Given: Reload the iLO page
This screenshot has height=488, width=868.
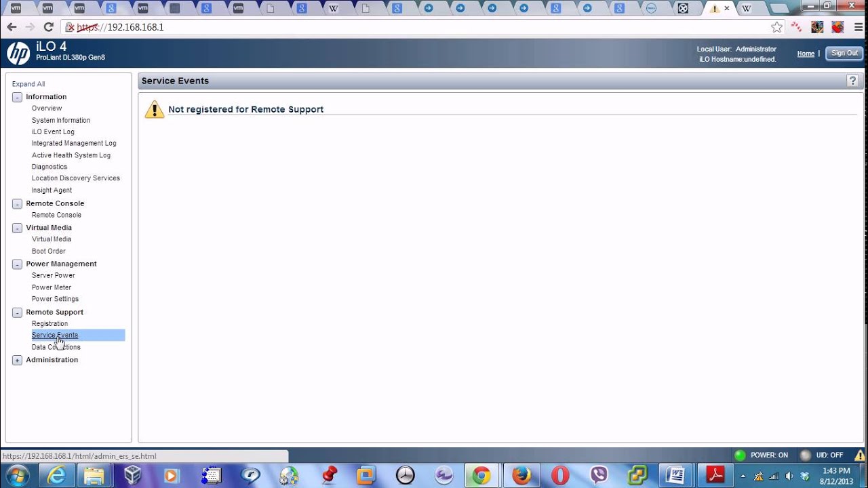Looking at the screenshot, I should pos(48,27).
